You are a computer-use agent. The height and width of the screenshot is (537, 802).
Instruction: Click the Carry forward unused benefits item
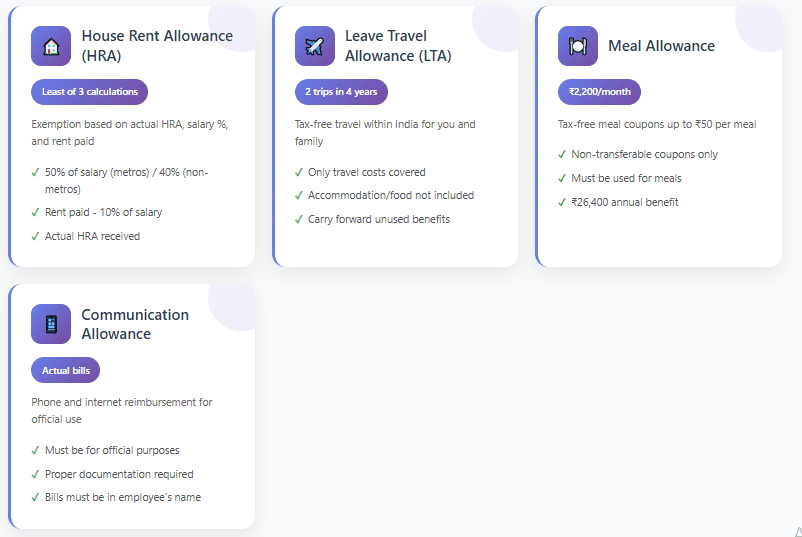tap(379, 219)
